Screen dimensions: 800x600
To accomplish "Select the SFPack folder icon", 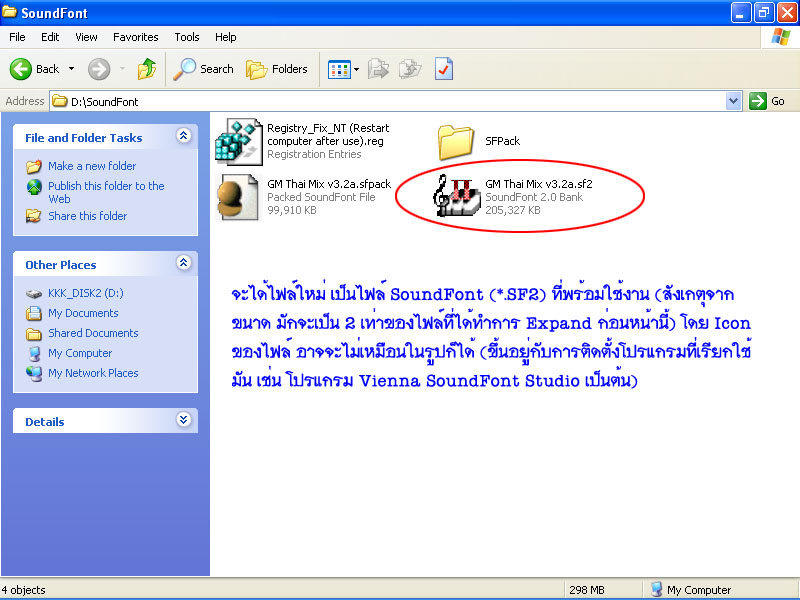I will [455, 142].
